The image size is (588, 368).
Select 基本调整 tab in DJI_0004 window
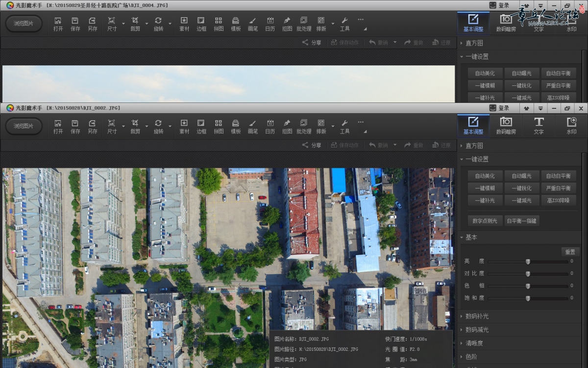click(x=473, y=23)
